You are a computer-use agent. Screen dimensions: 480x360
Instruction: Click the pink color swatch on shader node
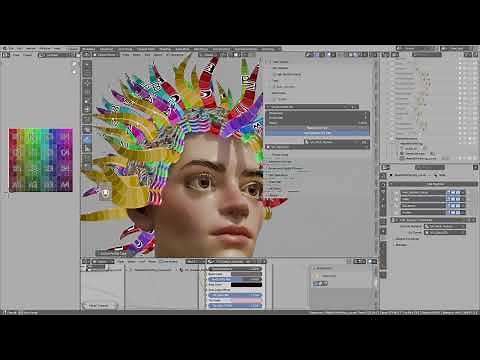point(246,300)
